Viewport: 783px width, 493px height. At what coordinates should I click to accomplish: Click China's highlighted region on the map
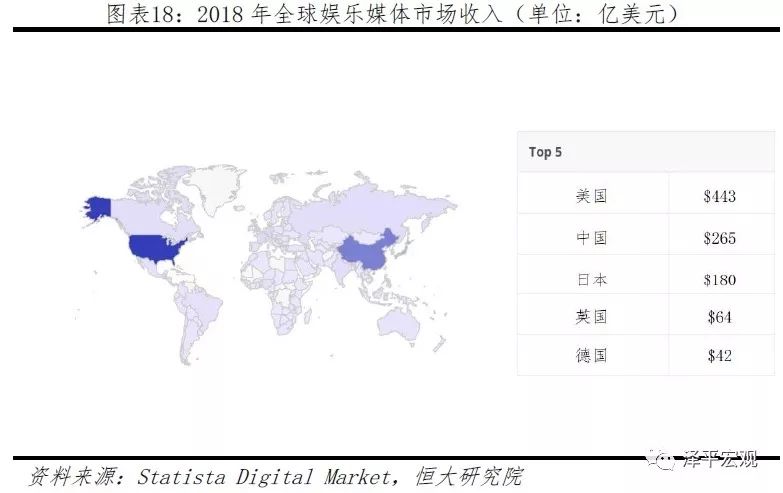363,253
